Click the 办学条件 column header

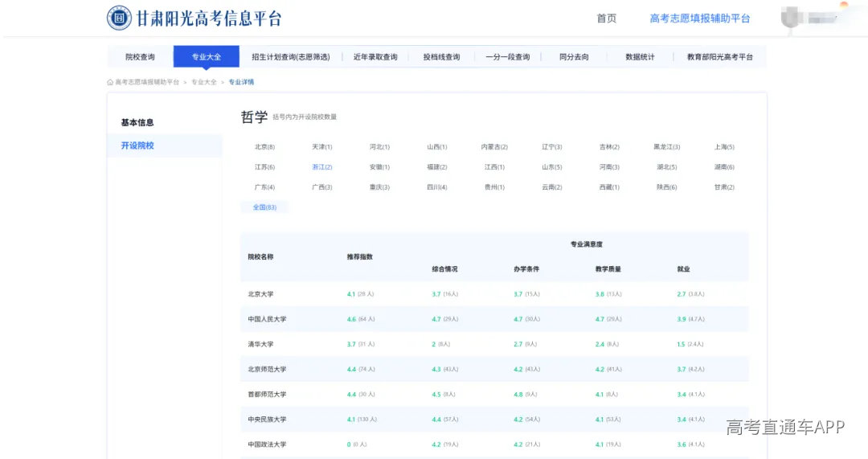526,269
